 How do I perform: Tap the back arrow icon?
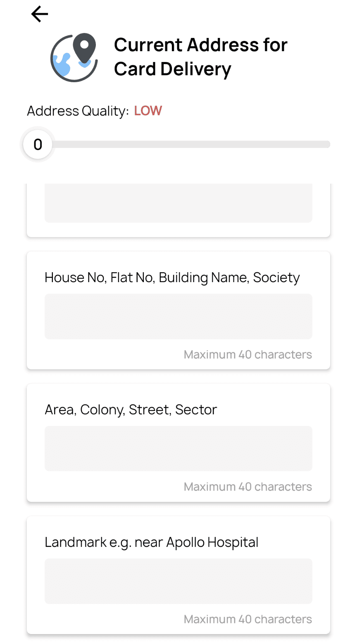40,14
